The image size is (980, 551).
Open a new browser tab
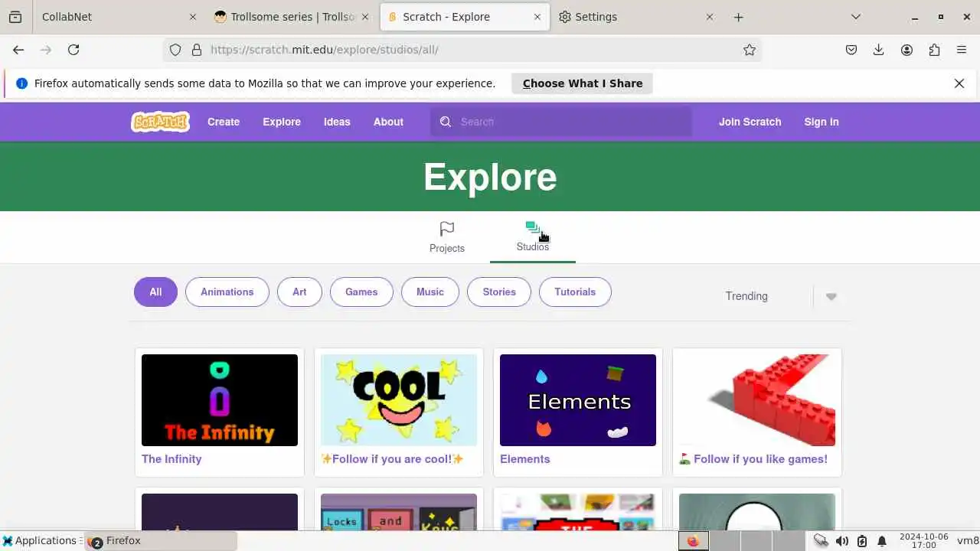click(x=738, y=17)
